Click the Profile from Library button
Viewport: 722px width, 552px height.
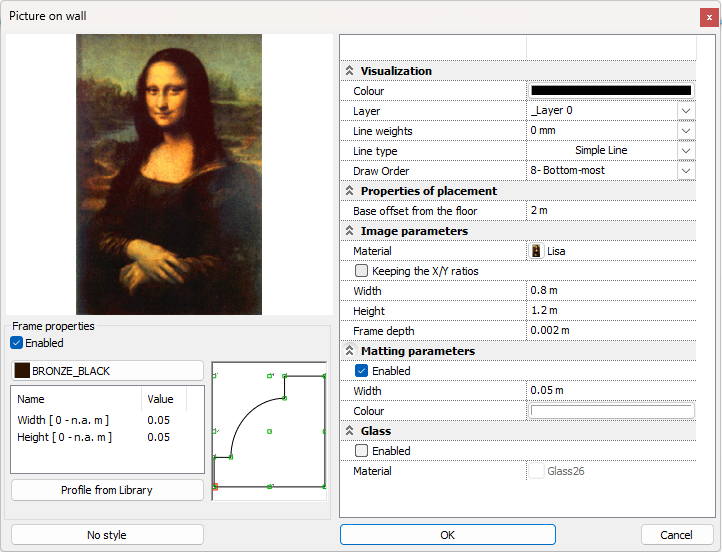click(x=107, y=490)
